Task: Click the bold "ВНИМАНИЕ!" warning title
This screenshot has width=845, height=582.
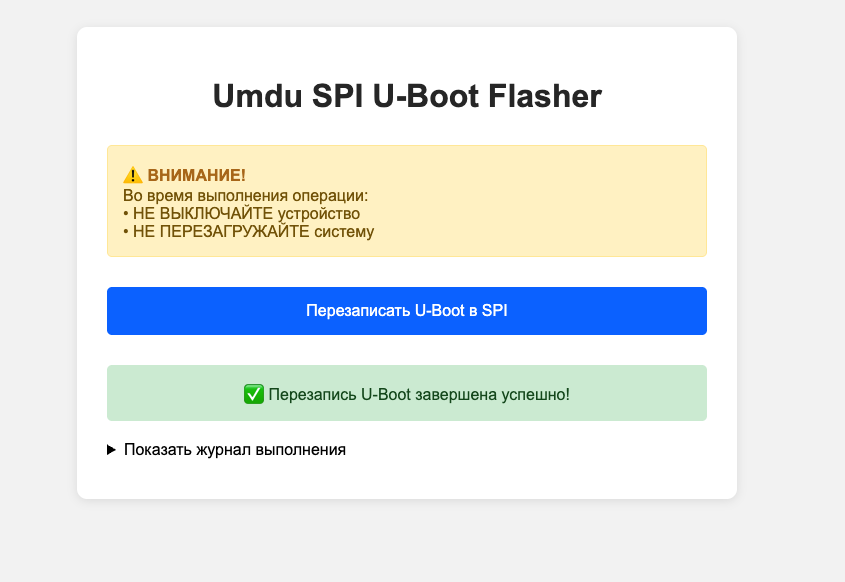Action: coord(197,176)
